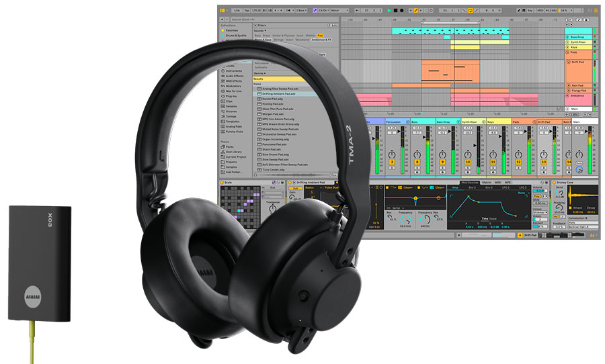Click Add Folder in Places
The image size is (605, 364).
click(x=231, y=172)
